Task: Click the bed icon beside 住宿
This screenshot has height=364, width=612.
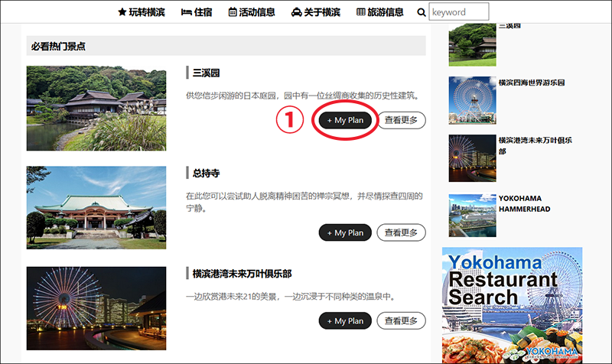Action: 186,12
